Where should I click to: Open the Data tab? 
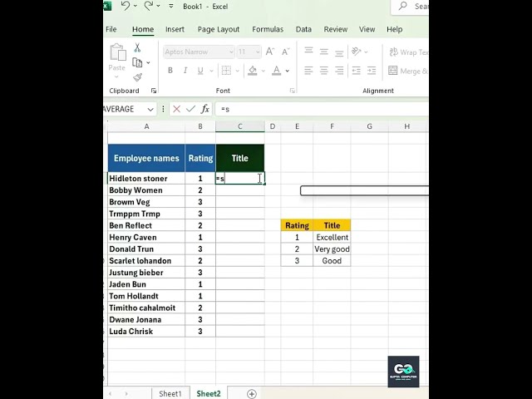pyautogui.click(x=303, y=29)
